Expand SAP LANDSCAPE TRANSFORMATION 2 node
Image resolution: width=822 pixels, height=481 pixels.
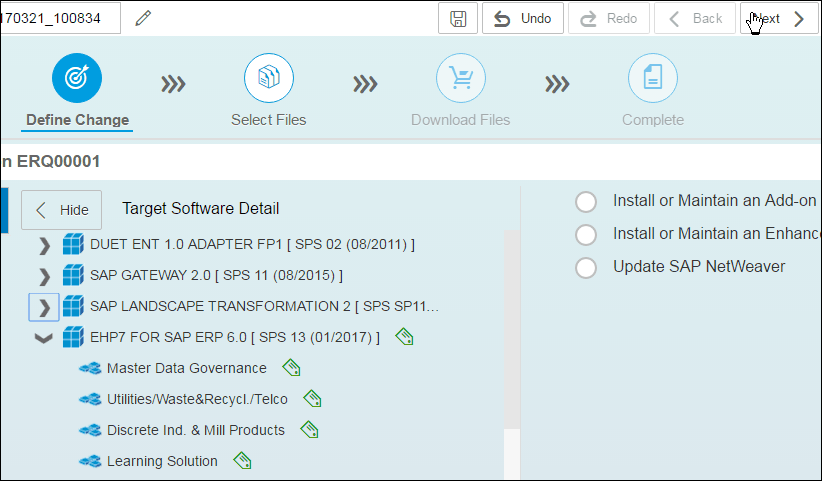pyautogui.click(x=44, y=306)
